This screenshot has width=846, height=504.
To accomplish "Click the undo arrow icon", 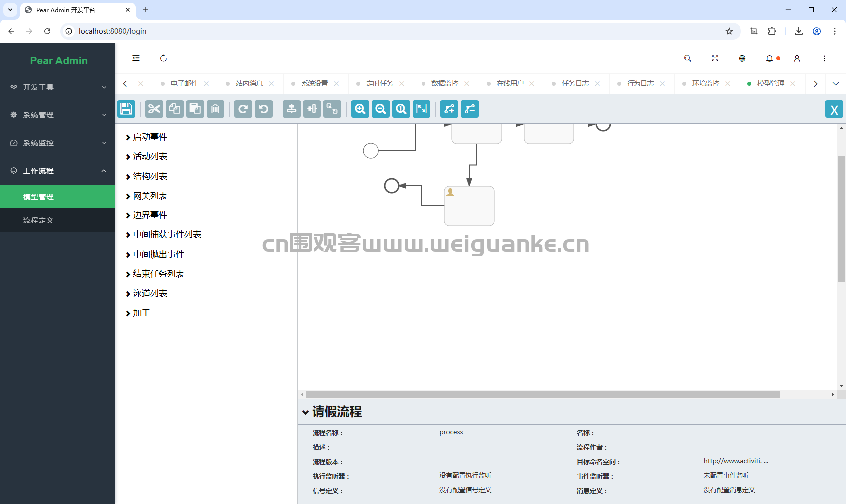I will pos(264,109).
